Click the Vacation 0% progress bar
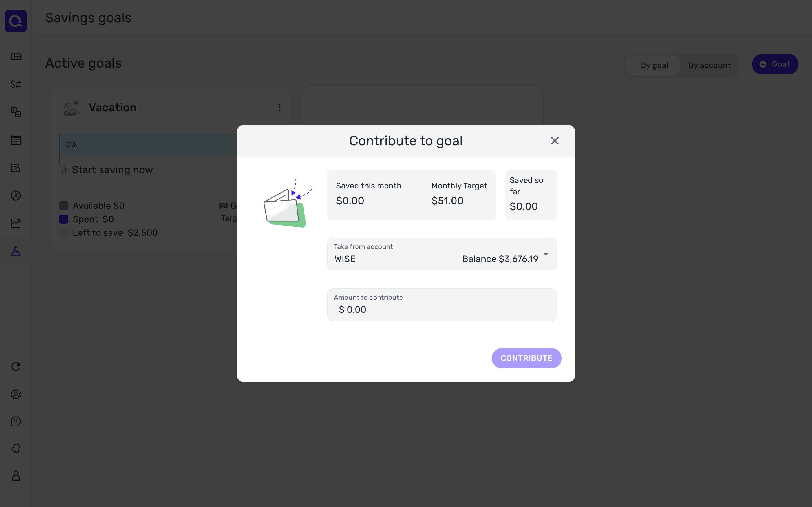Viewport: 812px width, 507px height. (148, 145)
